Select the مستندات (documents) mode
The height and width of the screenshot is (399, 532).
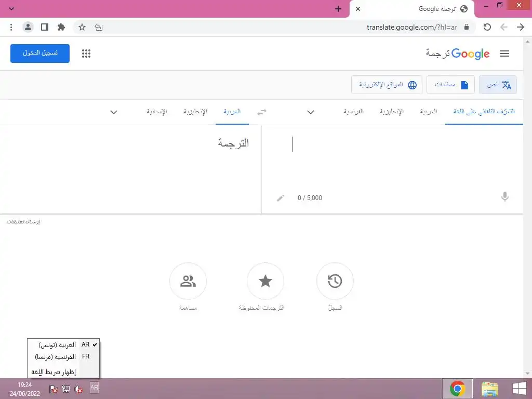(x=450, y=85)
